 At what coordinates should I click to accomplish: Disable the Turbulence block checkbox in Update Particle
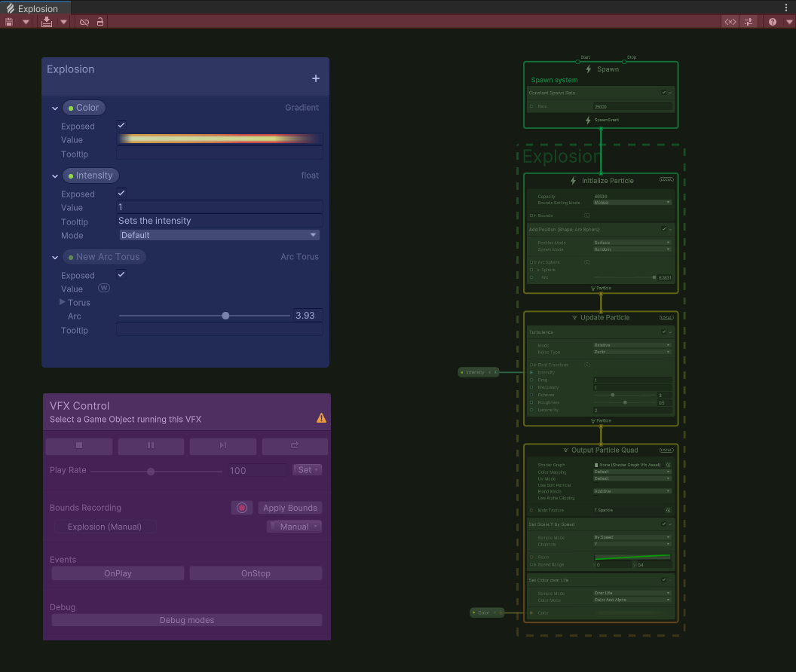point(663,332)
